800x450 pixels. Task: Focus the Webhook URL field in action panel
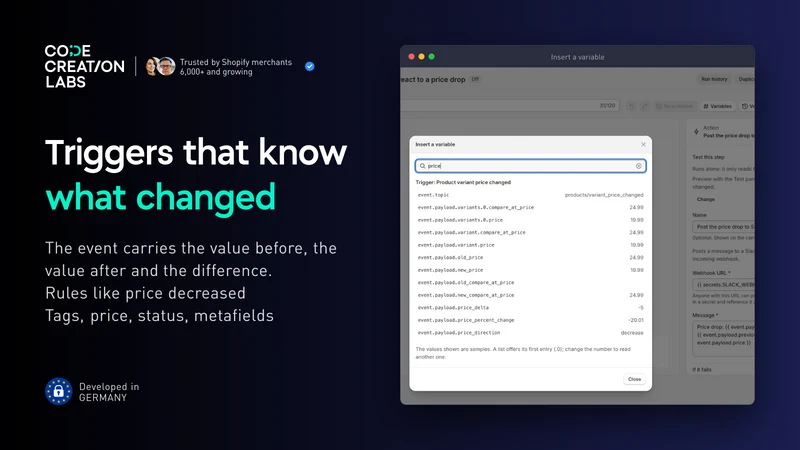point(723,285)
